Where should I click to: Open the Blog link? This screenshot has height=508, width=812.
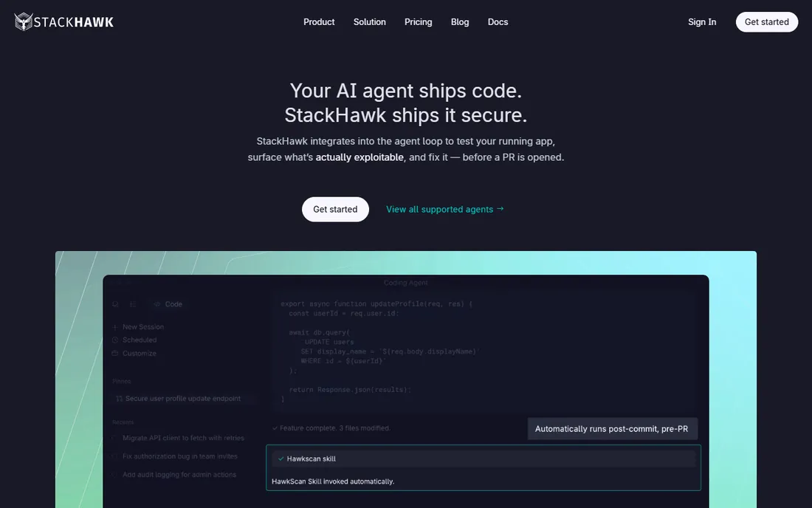click(x=460, y=21)
